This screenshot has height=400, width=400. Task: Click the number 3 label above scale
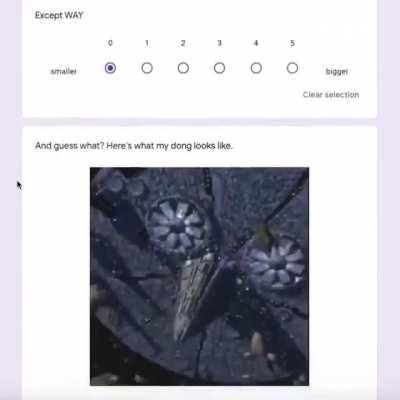point(219,43)
